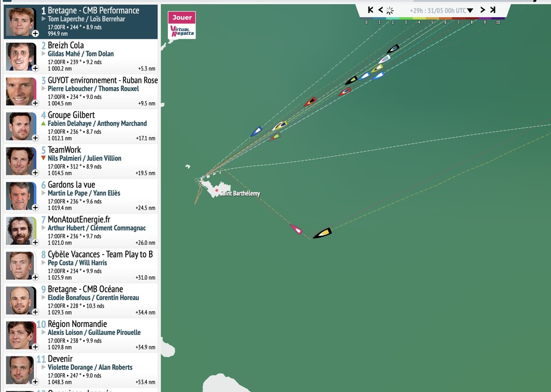Click plus icon on Cybèle Vacances portrait
551x392 pixels.
(x=35, y=277)
